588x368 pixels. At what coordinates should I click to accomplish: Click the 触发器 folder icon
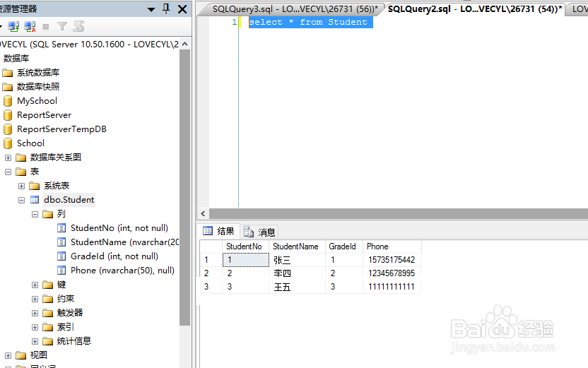point(47,313)
